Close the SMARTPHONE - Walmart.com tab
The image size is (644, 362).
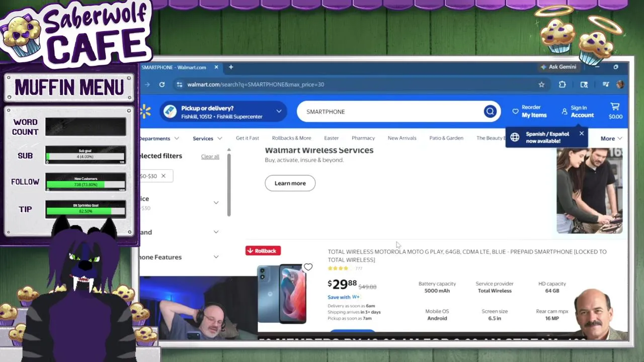pos(216,67)
